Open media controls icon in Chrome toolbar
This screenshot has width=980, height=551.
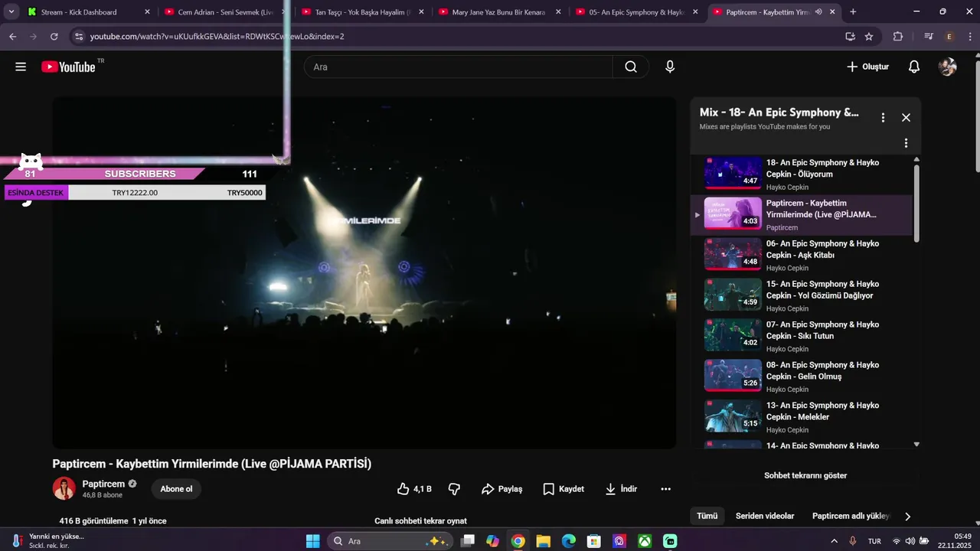pyautogui.click(x=929, y=36)
